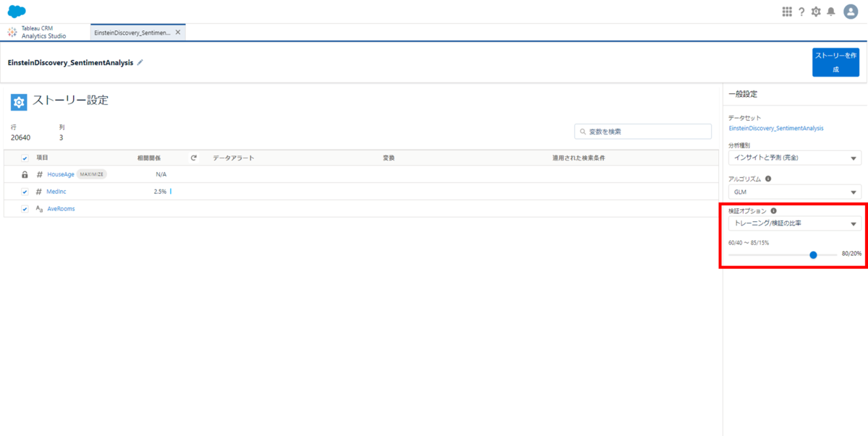Click the 60/40 ～ 85/15% range label
This screenshot has height=436, width=868.
(x=749, y=243)
